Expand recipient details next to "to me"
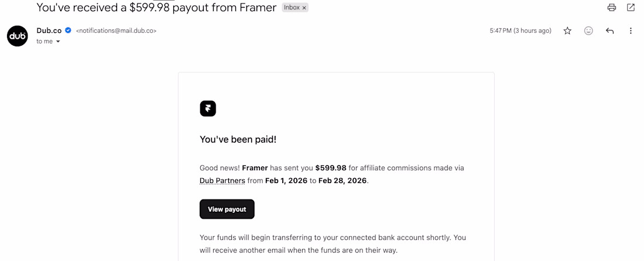 click(58, 42)
